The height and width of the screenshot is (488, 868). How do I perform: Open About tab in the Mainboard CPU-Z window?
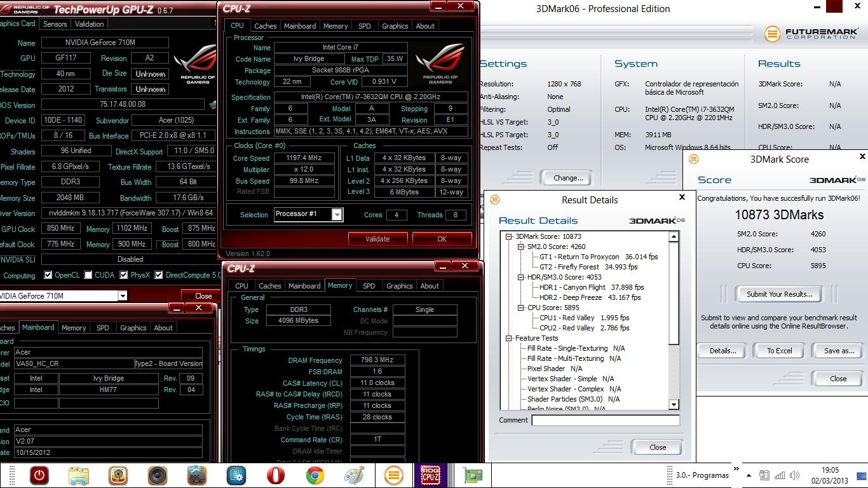click(x=163, y=328)
